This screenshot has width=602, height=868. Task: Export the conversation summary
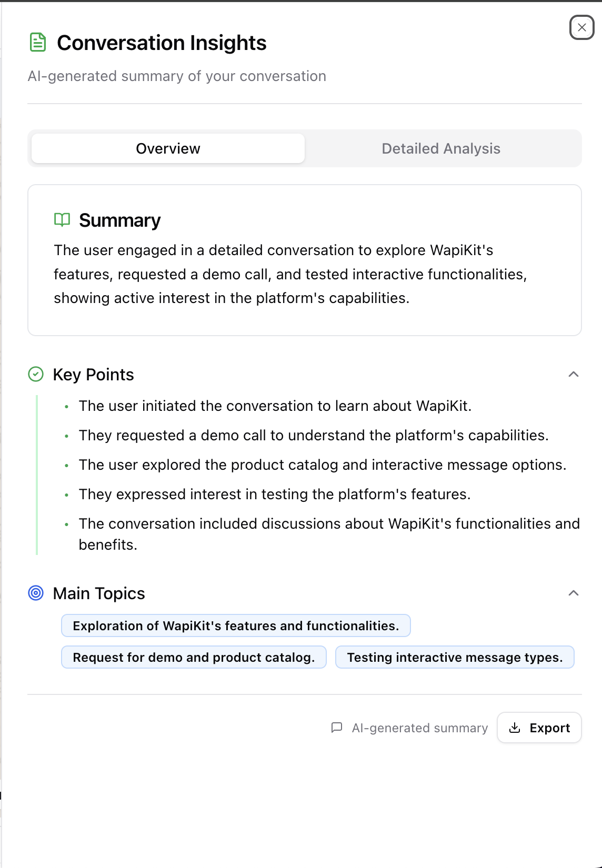539,728
